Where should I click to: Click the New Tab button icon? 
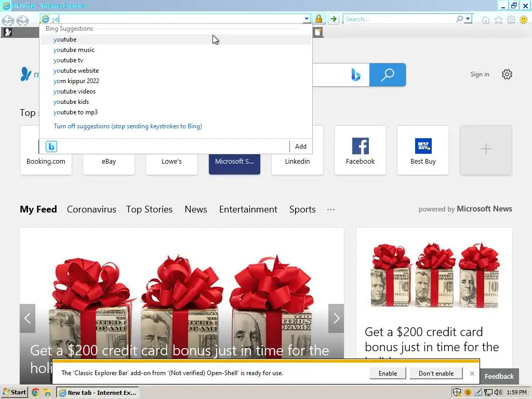pos(318,32)
